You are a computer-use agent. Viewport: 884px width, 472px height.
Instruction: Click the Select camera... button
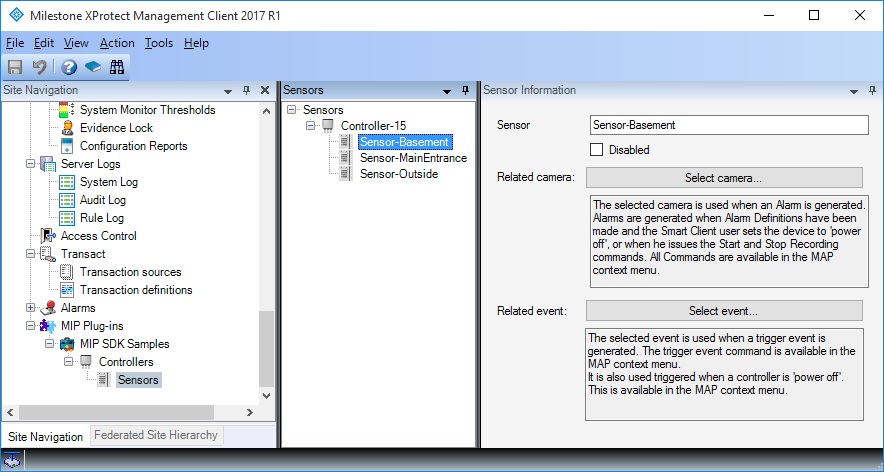coord(724,178)
